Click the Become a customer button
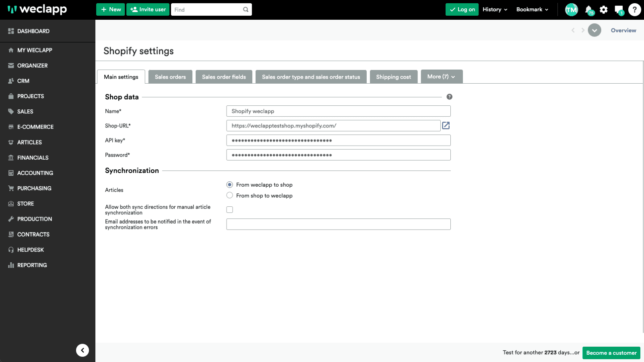This screenshot has height=362, width=644. pos(611,353)
